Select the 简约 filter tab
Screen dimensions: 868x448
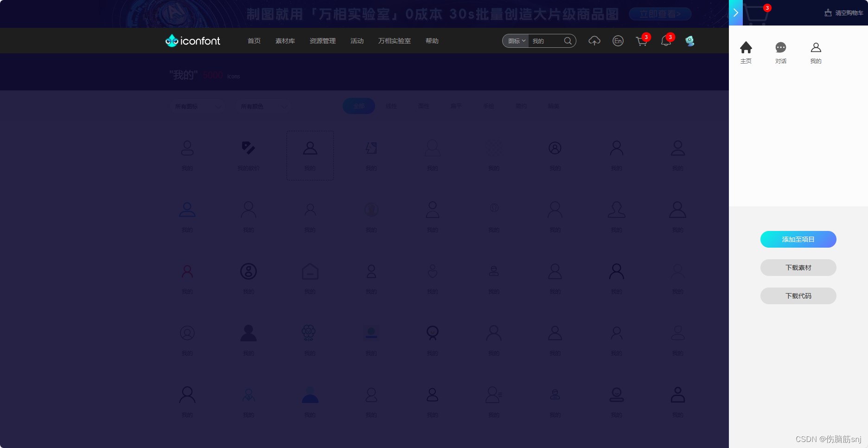[521, 106]
